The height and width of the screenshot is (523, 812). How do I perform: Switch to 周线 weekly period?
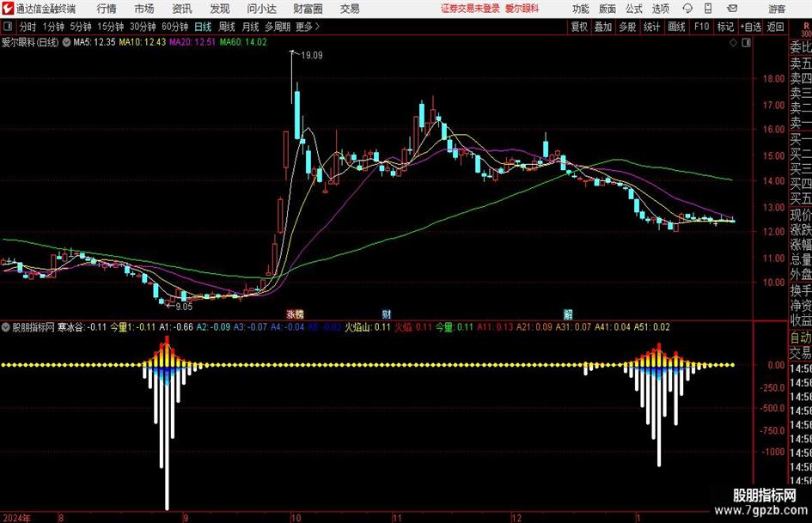coord(227,27)
